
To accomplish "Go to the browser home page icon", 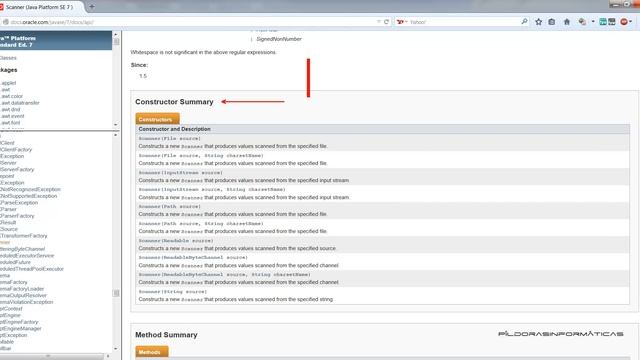I will coord(567,22).
